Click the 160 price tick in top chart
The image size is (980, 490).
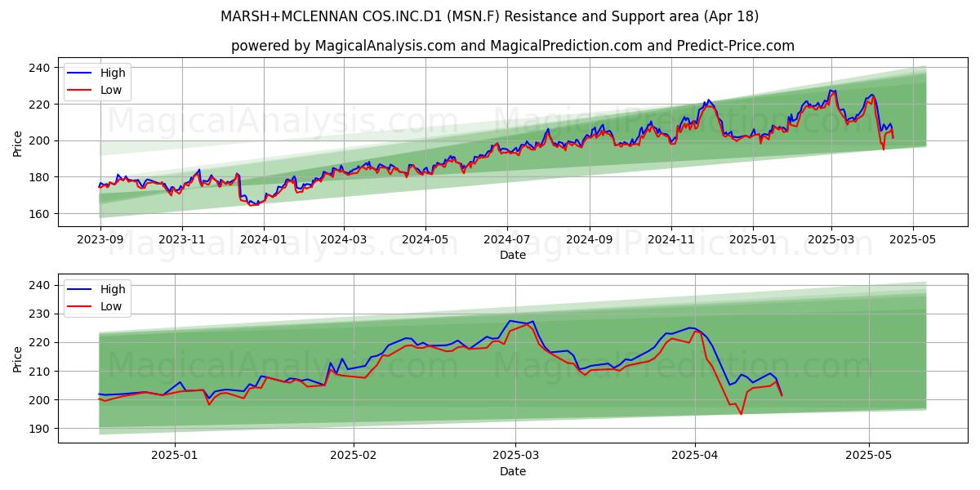click(x=41, y=214)
